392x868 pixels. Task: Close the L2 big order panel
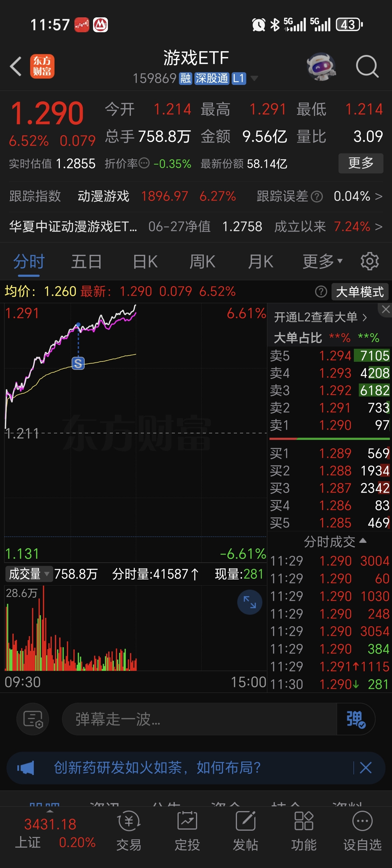point(385,309)
